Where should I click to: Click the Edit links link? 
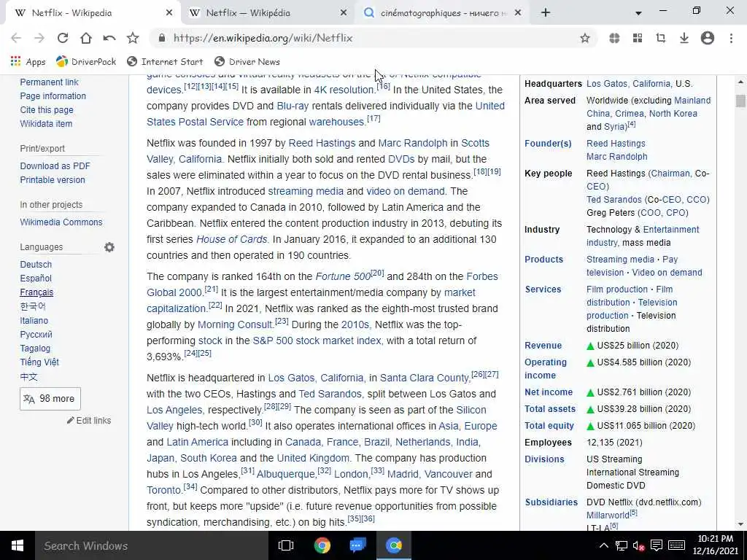89,421
